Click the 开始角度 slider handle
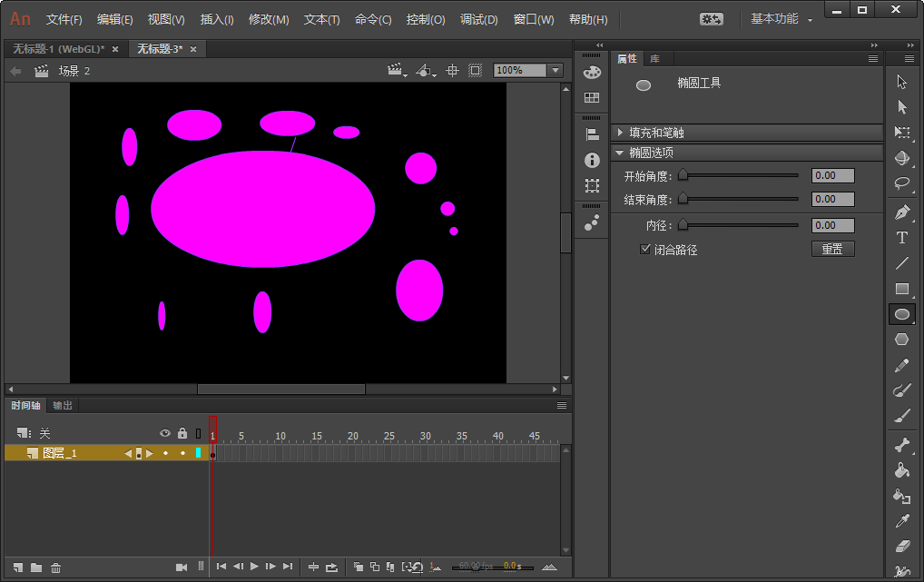Viewport: 924px width, 582px height. coord(683,175)
